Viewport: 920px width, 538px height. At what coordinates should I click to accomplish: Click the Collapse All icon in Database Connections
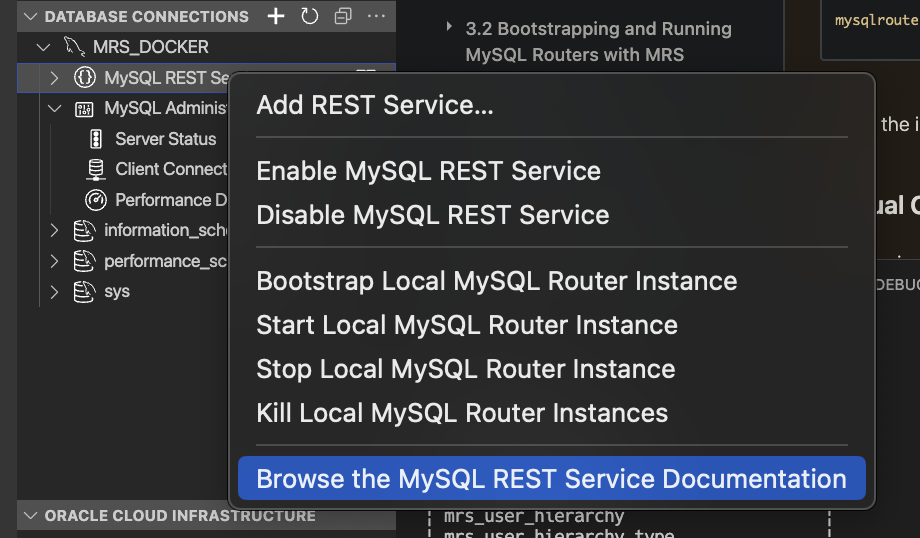point(343,16)
